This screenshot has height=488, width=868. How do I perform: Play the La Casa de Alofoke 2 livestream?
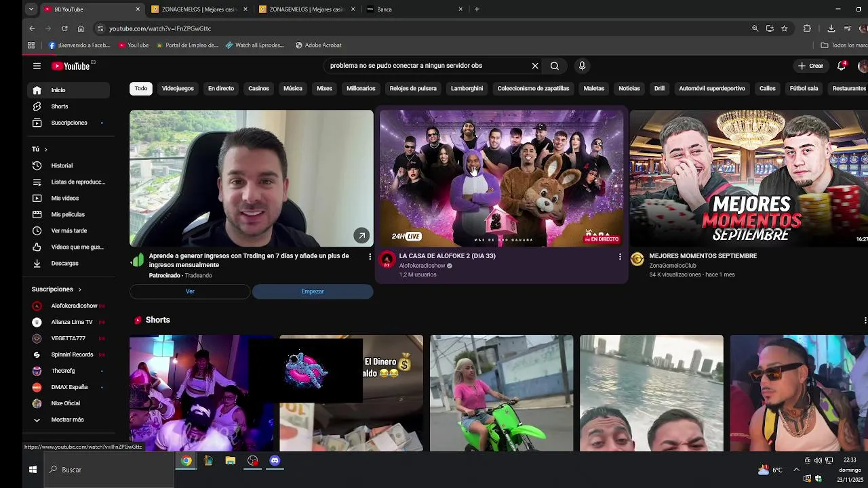pos(501,178)
